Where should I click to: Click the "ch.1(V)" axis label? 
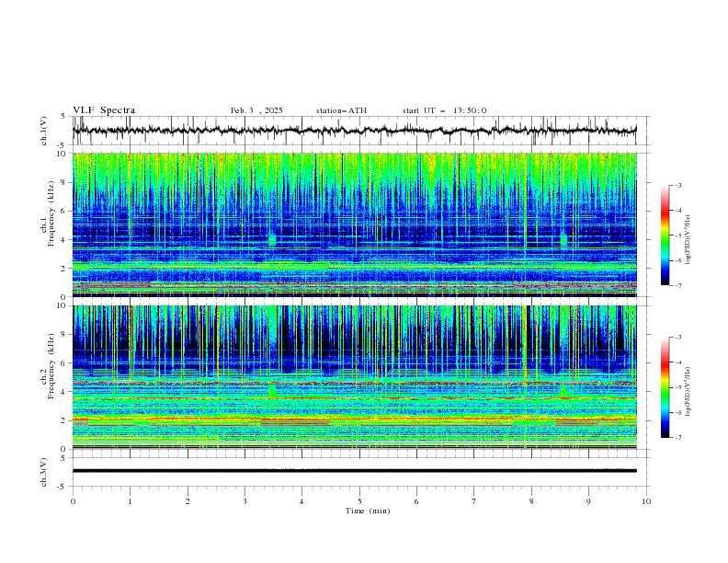[44, 131]
